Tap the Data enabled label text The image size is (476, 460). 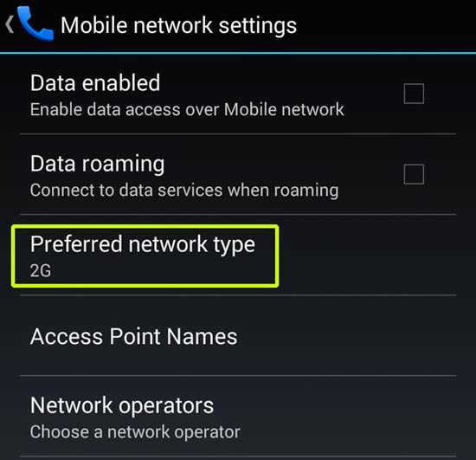(95, 83)
